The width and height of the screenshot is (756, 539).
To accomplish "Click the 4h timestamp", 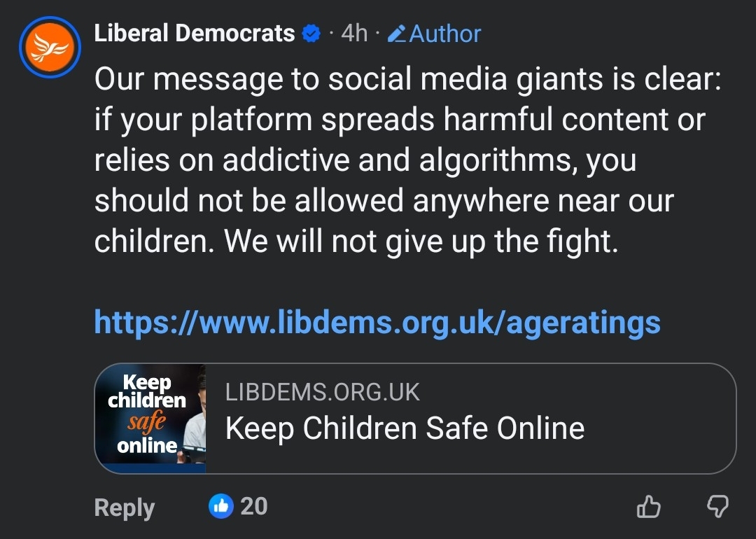I will (x=354, y=33).
